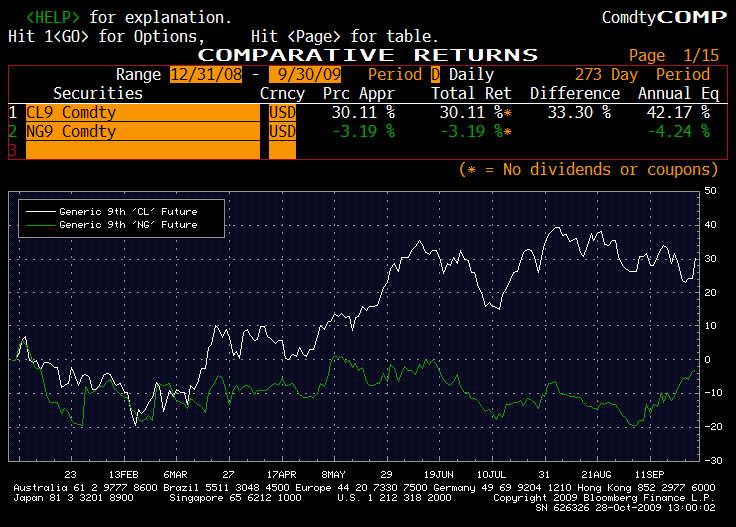Click the CL9 Comdty security field
Viewport: 736px width, 527px height.
point(143,113)
